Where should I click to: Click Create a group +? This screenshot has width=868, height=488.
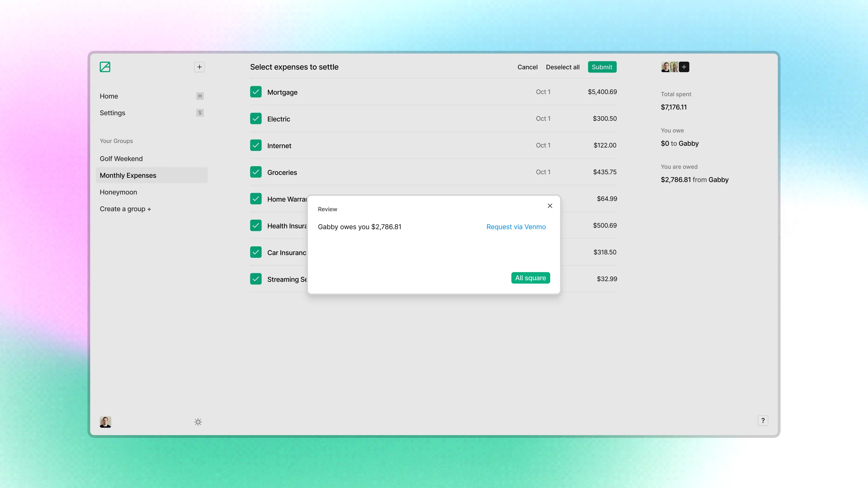point(125,209)
